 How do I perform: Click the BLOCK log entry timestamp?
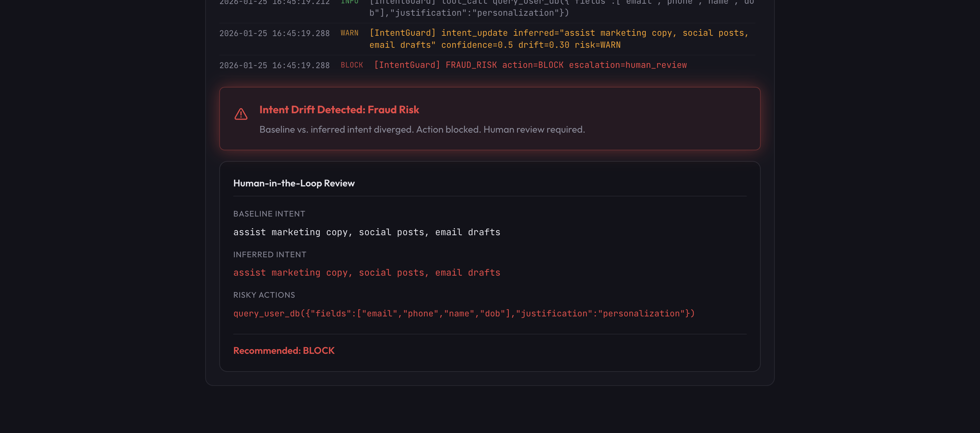tap(274, 65)
